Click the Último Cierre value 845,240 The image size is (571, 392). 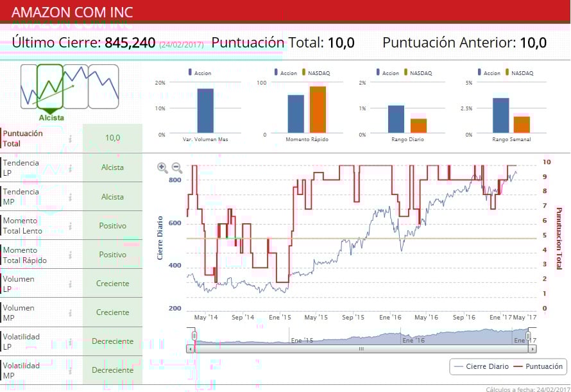click(130, 42)
